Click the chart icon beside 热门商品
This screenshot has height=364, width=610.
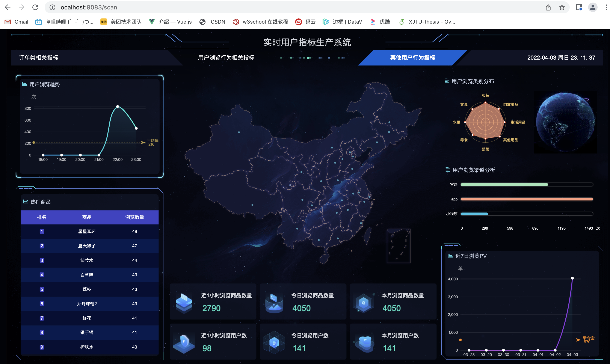tap(26, 202)
